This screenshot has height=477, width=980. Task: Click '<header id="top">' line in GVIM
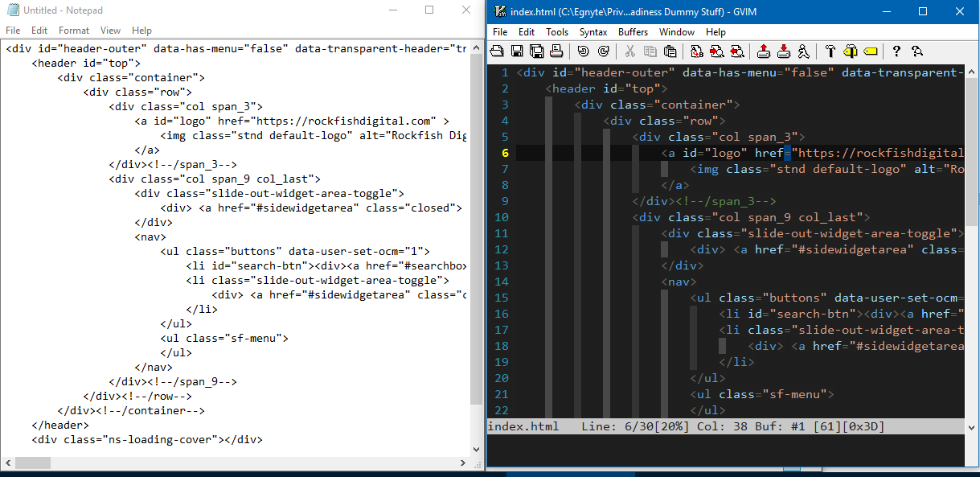[606, 88]
